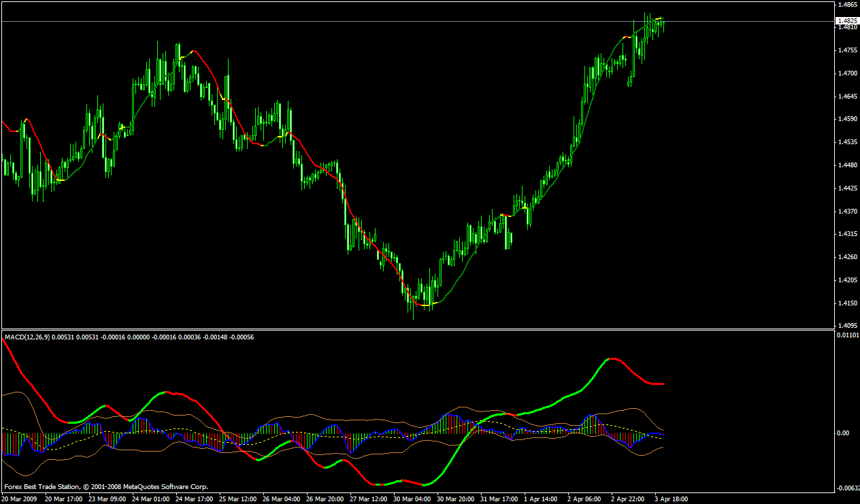Select the 24 Mar 17:00 time label
This screenshot has height=504, width=860.
point(194,499)
